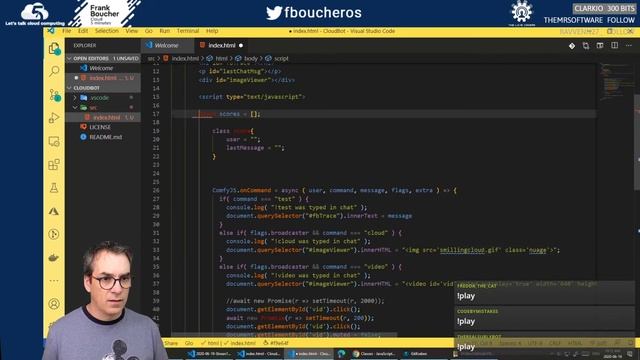640x360 pixels.
Task: Open the LICENSE file
Action: pyautogui.click(x=103, y=127)
